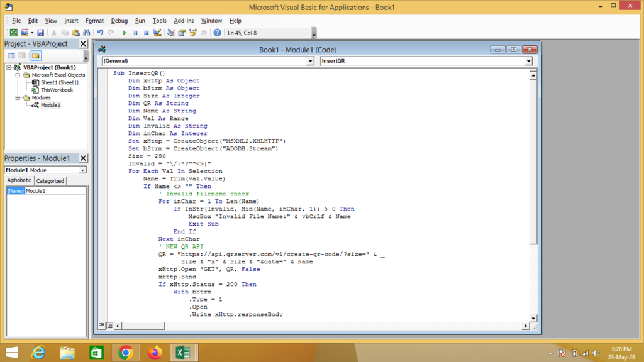Close the Project - VBAProject panel
The height and width of the screenshot is (362, 644).
tap(83, 43)
